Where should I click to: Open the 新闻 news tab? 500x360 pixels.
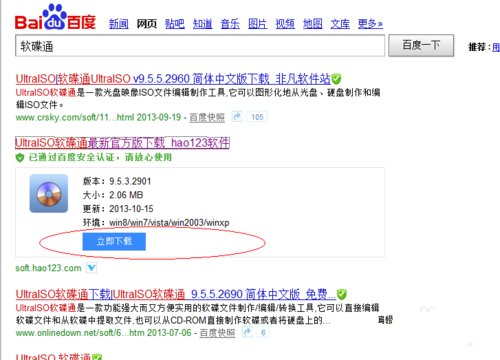119,24
